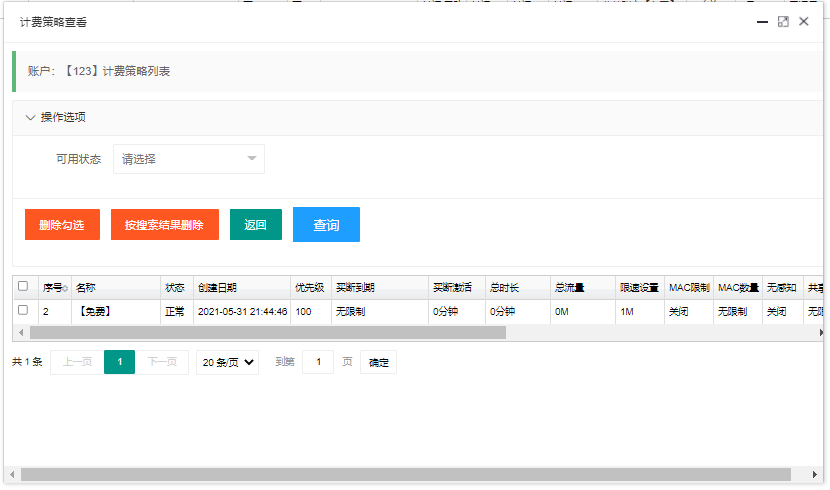
Task: Click 按搜索结果删除 button
Action: pos(165,224)
